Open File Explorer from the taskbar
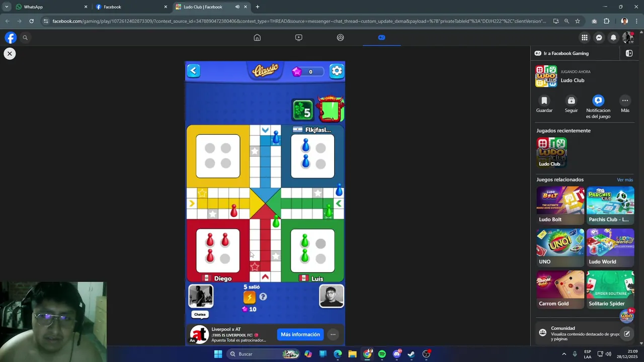 [x=352, y=354]
